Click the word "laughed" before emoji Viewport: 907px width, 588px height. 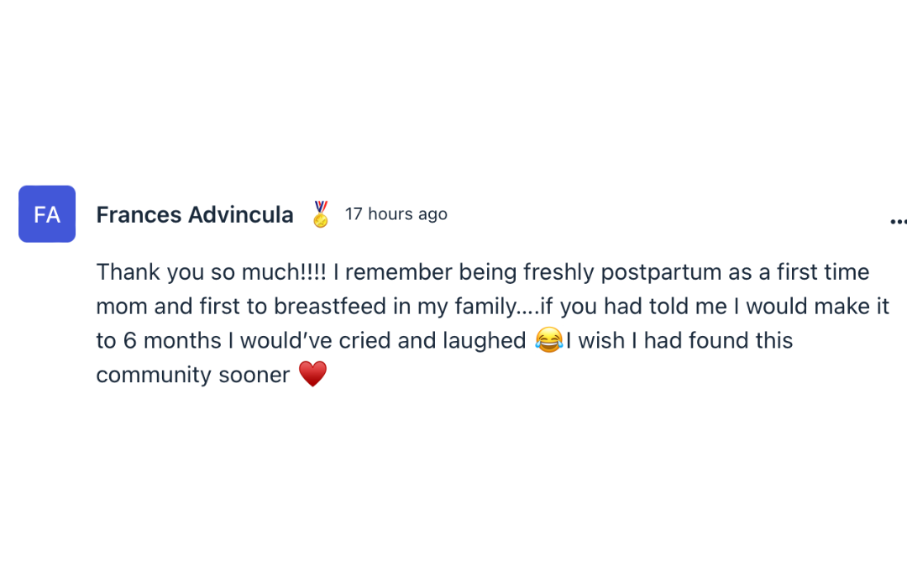point(485,340)
